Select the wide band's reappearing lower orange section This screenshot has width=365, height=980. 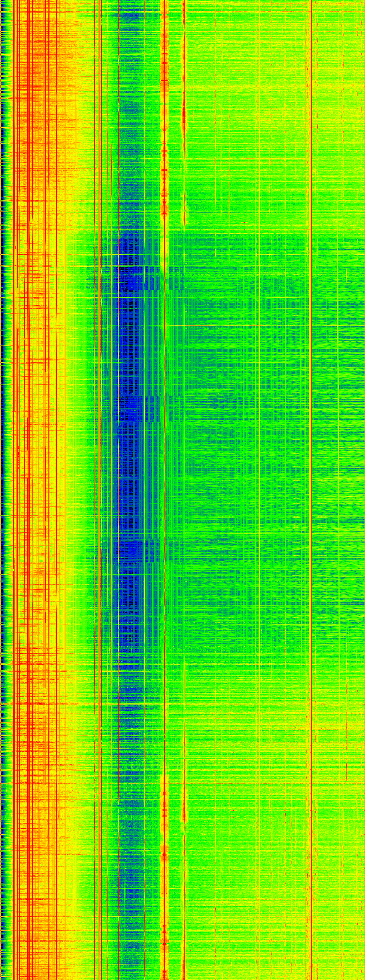pos(164,875)
